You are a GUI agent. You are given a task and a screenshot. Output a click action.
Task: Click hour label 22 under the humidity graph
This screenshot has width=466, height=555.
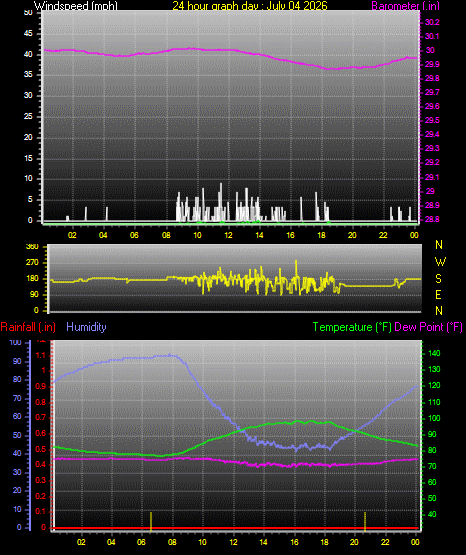coord(385,542)
